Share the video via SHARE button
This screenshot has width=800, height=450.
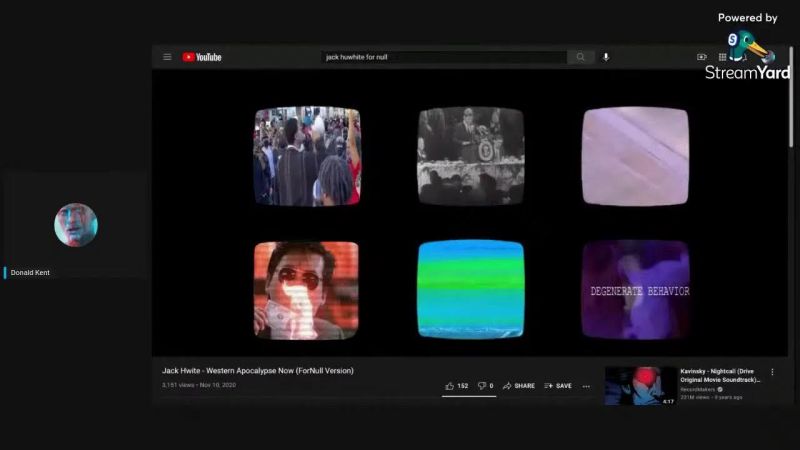coord(519,386)
